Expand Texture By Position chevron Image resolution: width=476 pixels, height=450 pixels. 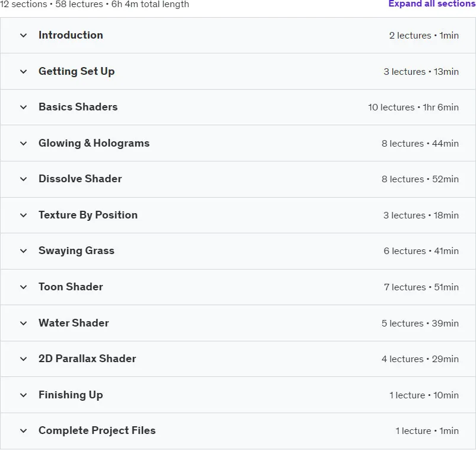pyautogui.click(x=23, y=216)
